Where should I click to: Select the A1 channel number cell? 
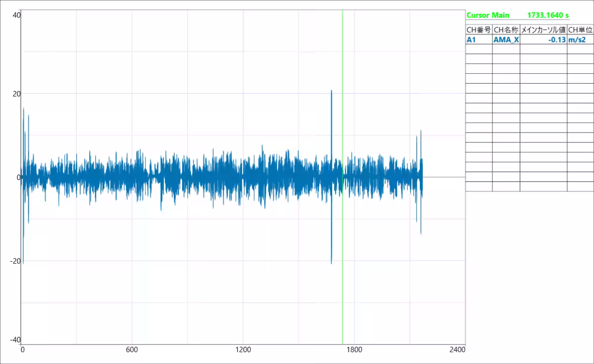click(479, 40)
